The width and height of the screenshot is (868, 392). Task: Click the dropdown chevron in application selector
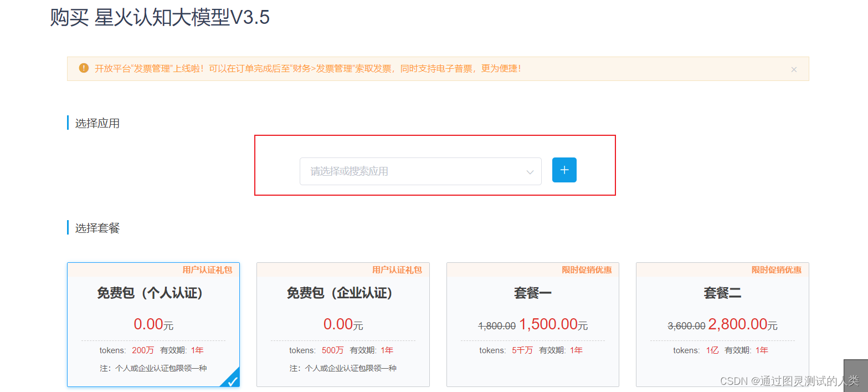(530, 172)
